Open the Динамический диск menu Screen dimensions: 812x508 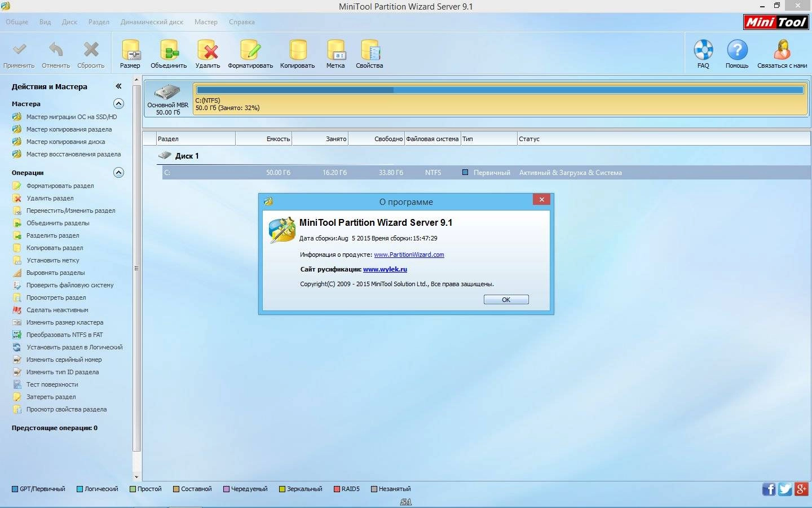(x=152, y=22)
